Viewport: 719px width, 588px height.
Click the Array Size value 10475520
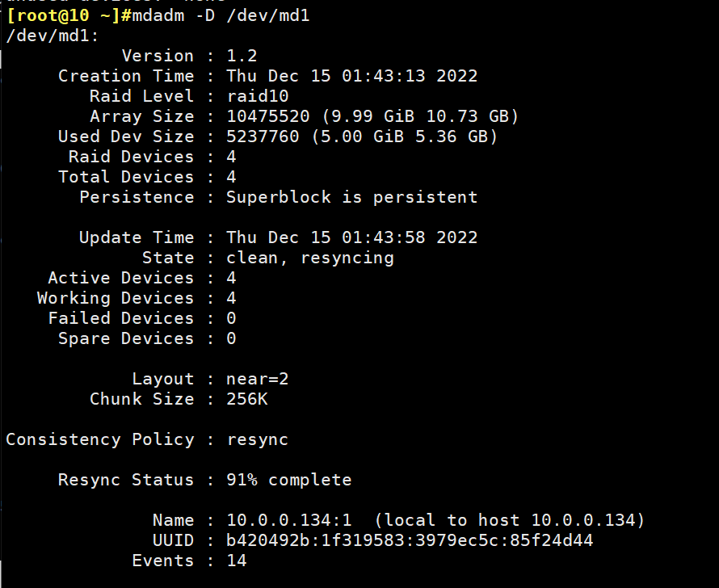(x=267, y=116)
